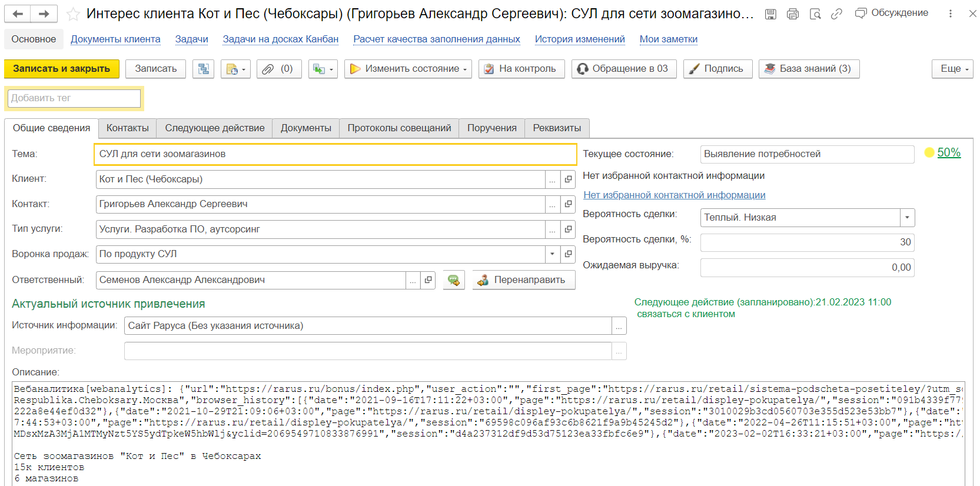The width and height of the screenshot is (980, 486).
Task: Click the Вероятность сделки, % field showing 30
Action: point(808,242)
